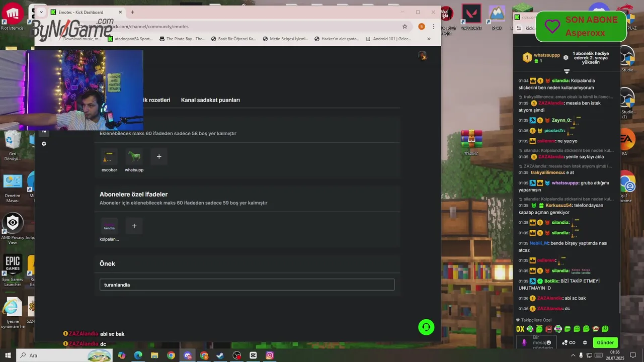Image resolution: width=644 pixels, height=362 pixels.
Task: Click the Önek prefix field with turanlandia
Action: [x=247, y=285]
